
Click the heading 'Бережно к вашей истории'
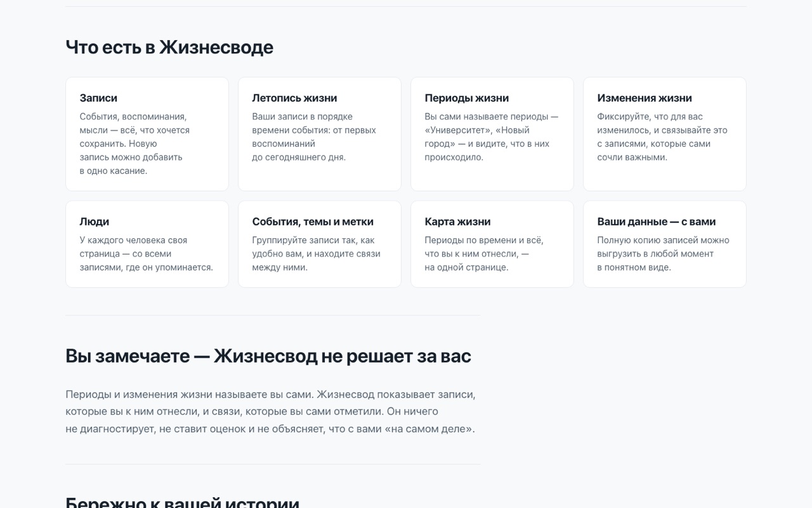(182, 502)
